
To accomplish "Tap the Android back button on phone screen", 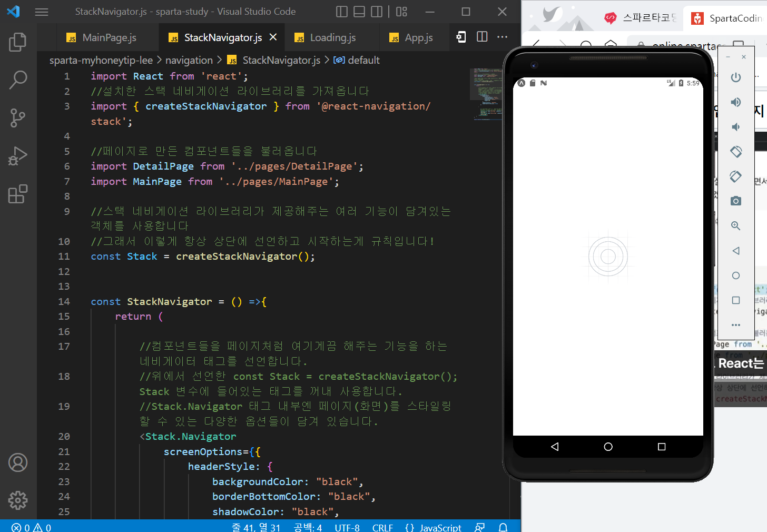I will point(555,447).
